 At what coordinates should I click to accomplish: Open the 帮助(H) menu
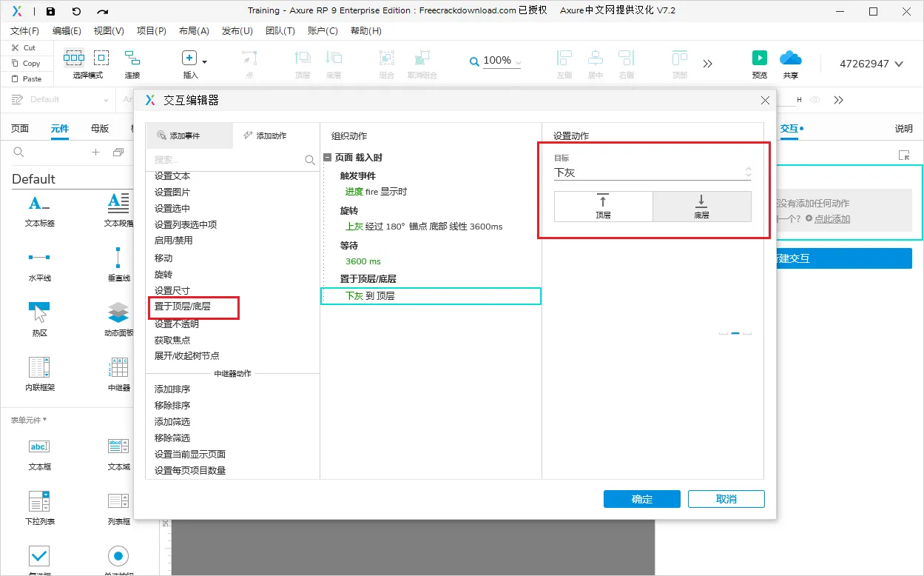point(366,31)
